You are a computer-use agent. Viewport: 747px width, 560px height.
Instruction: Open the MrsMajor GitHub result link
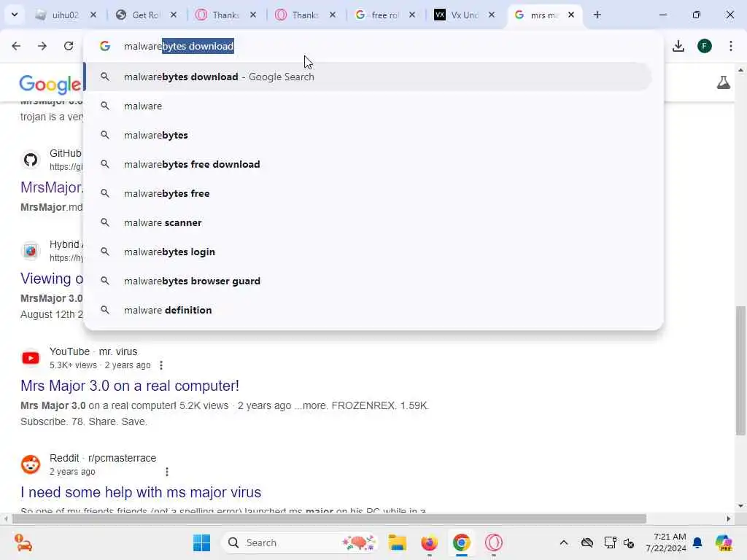(x=52, y=187)
